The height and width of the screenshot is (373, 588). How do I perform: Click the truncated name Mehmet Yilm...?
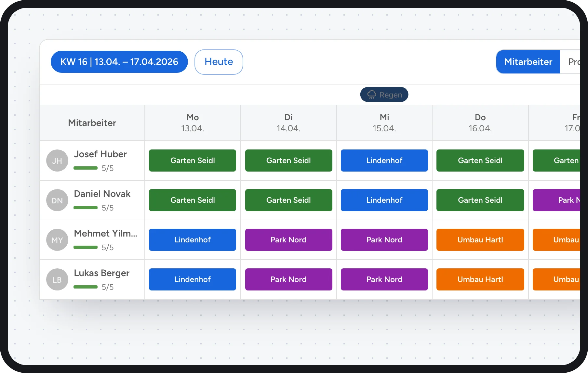click(x=106, y=233)
